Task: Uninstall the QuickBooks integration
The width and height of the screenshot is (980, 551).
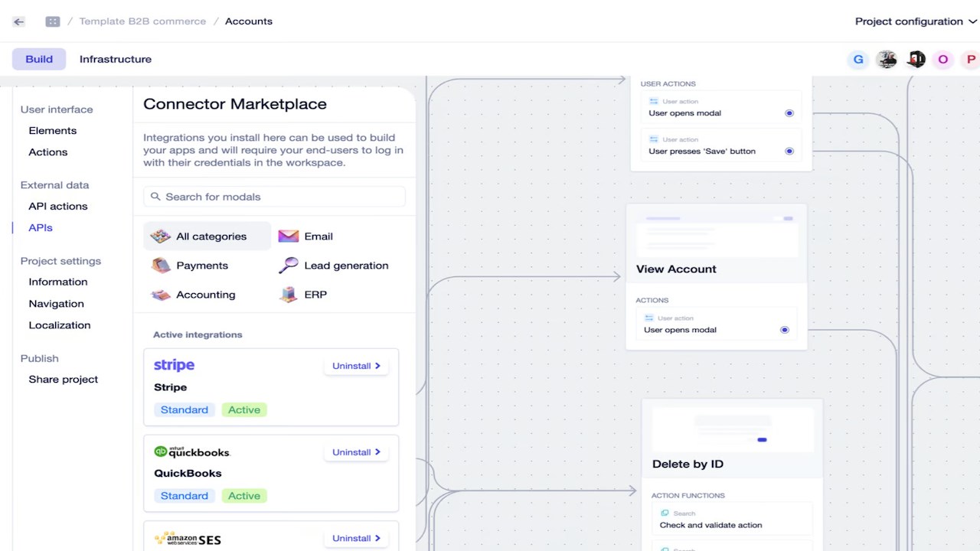Action: [356, 452]
